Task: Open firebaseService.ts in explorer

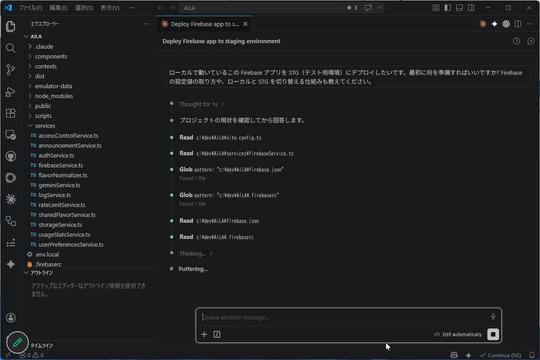Action: (60, 165)
